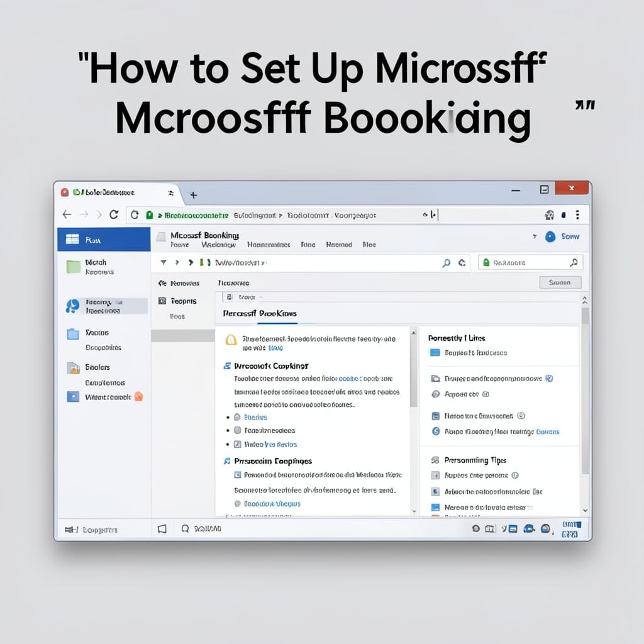Open the filter dropdown triangle in path bar
This screenshot has height=644, width=644.
[x=164, y=262]
